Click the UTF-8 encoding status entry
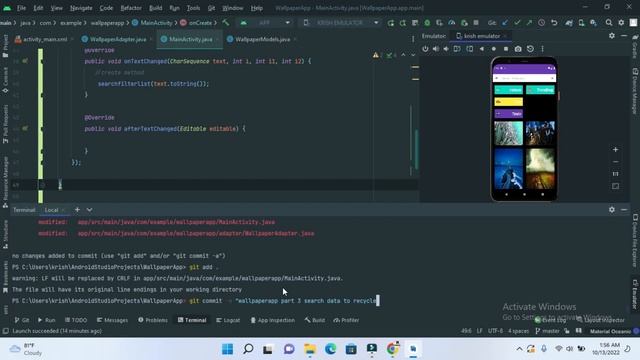This screenshot has width=640, height=360. click(x=495, y=331)
